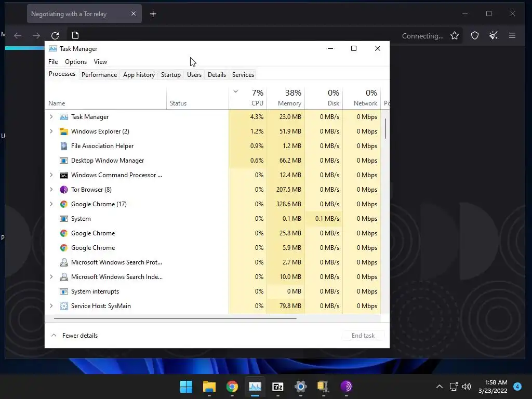Click the File Association Helper icon

point(64,146)
